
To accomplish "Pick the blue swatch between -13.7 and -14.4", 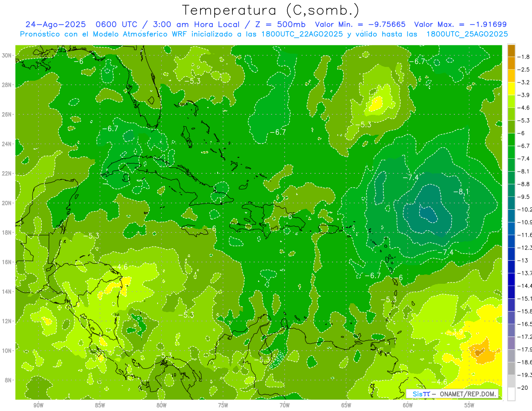I will (511, 279).
